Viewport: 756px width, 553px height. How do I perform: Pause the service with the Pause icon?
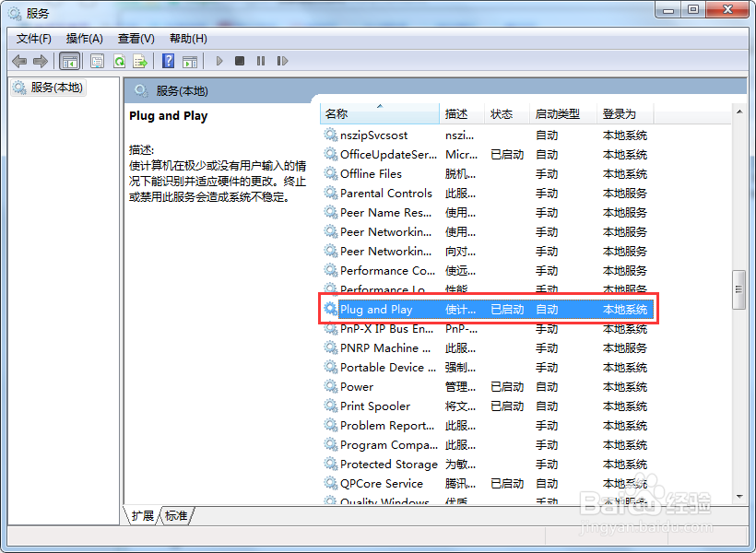coord(261,61)
